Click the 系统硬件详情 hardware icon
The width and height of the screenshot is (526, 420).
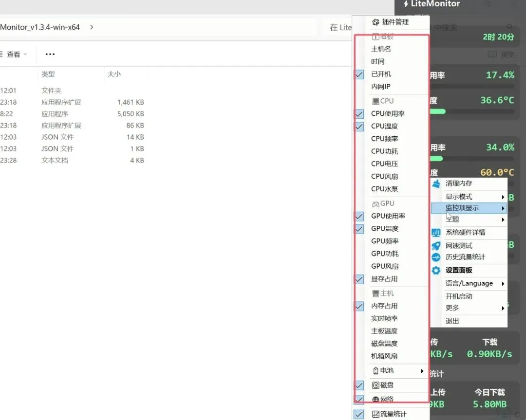tap(435, 233)
